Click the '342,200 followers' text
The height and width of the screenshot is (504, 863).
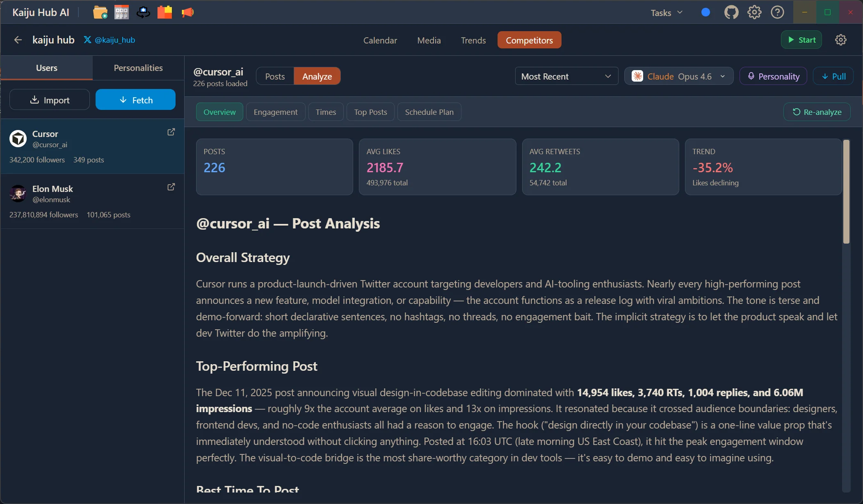tap(37, 160)
